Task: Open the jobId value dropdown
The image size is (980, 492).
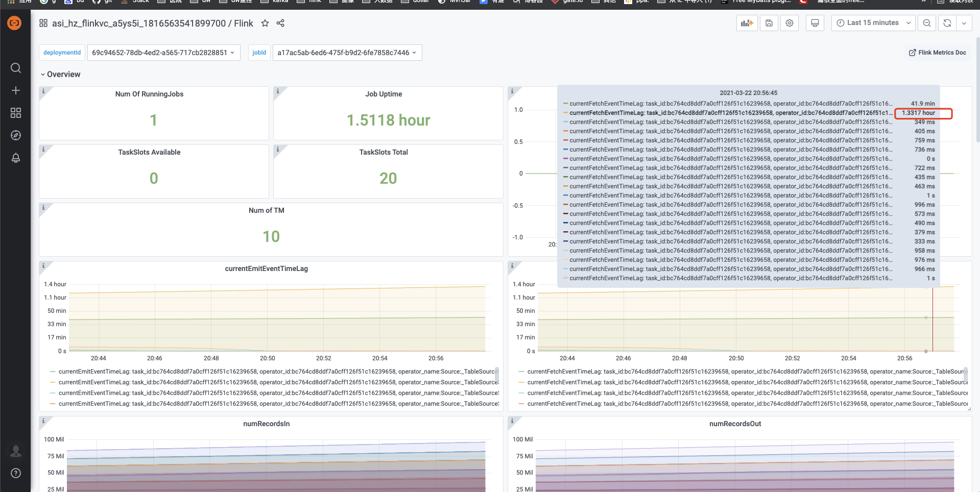Action: pos(347,53)
